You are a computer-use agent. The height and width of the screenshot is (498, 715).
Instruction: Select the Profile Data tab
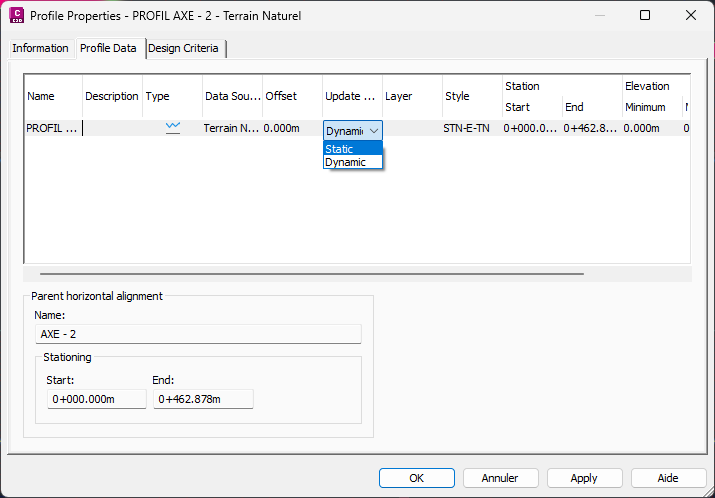(109, 48)
